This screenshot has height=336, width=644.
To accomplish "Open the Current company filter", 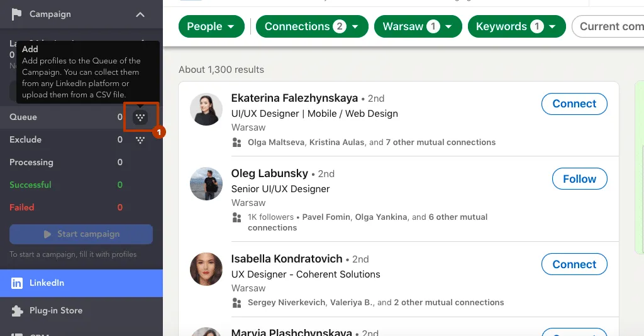I will (609, 26).
